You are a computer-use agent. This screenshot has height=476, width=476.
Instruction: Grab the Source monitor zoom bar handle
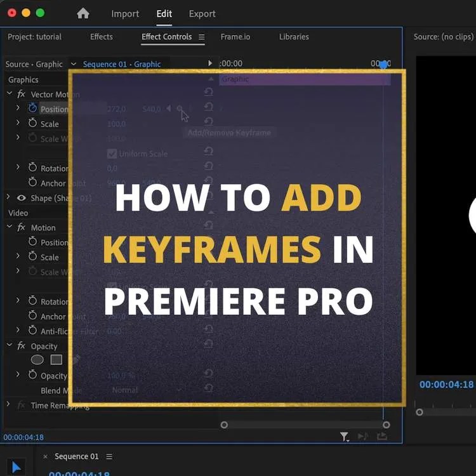[x=420, y=412]
